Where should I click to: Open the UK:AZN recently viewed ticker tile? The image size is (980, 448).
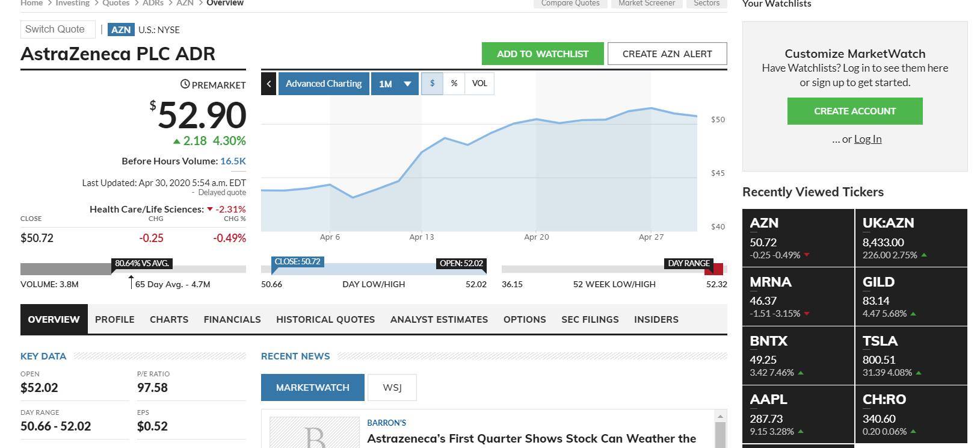pyautogui.click(x=911, y=238)
